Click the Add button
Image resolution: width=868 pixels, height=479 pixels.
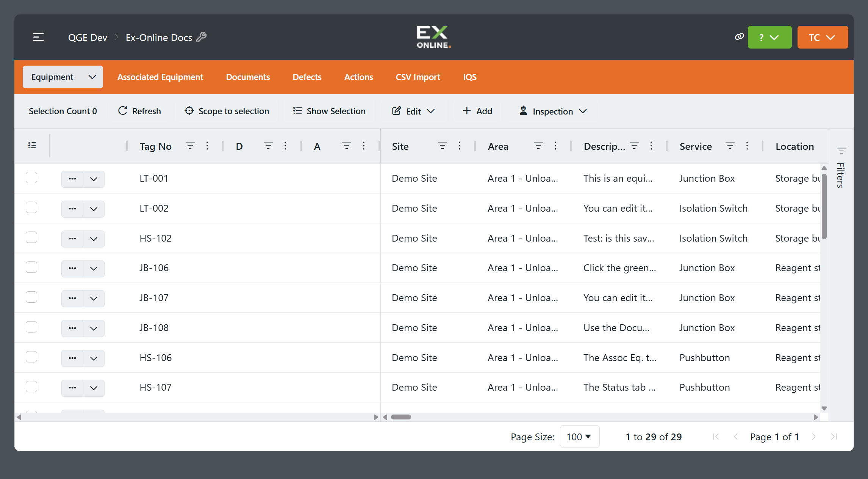pos(477,111)
